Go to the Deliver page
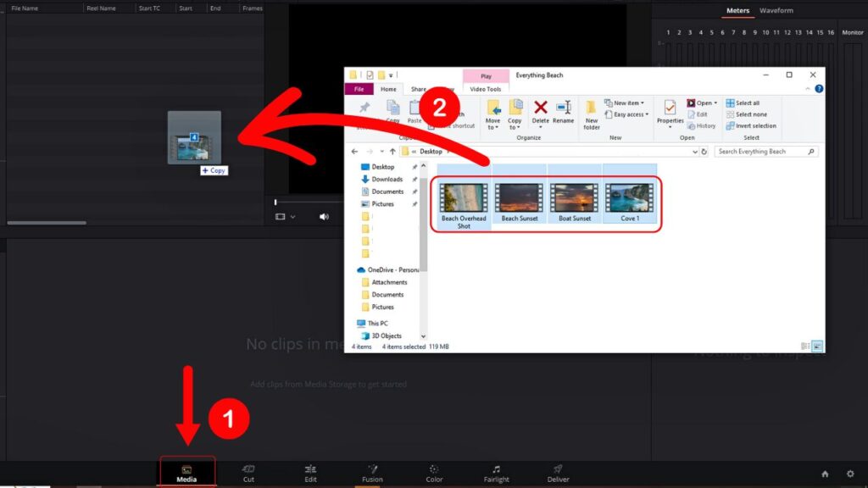 [557, 474]
